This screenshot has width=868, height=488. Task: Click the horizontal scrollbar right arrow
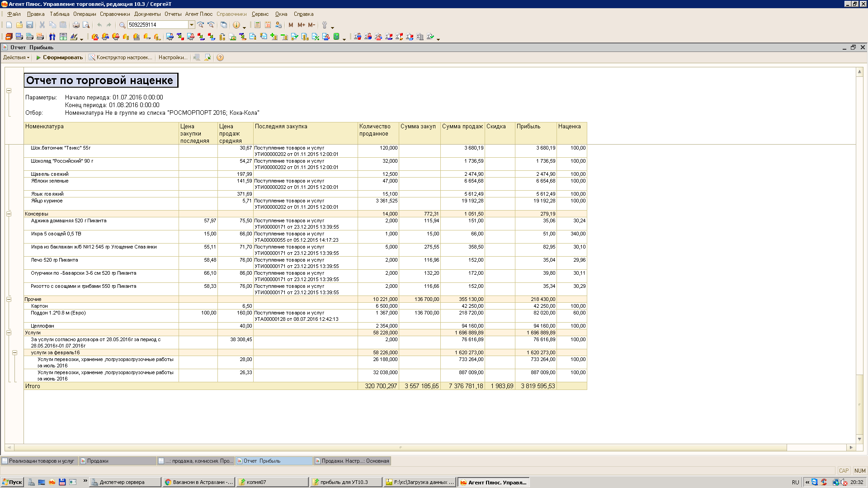(851, 447)
